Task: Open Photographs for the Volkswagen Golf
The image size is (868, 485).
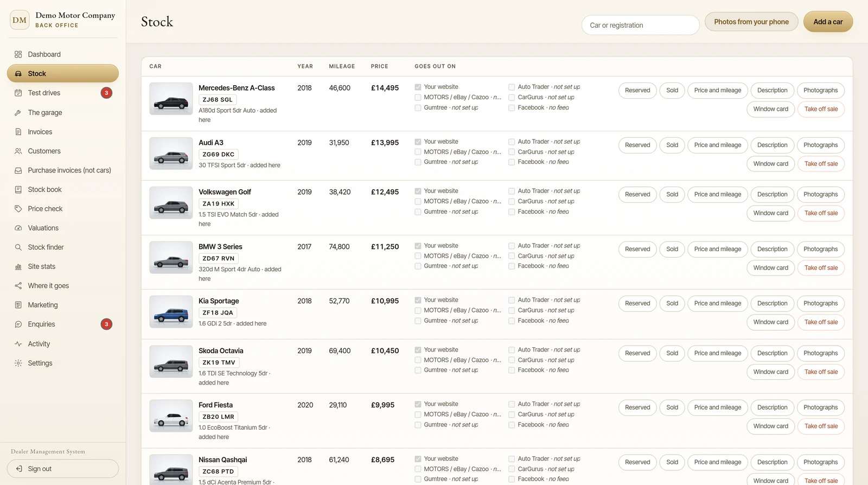Action: [820, 195]
